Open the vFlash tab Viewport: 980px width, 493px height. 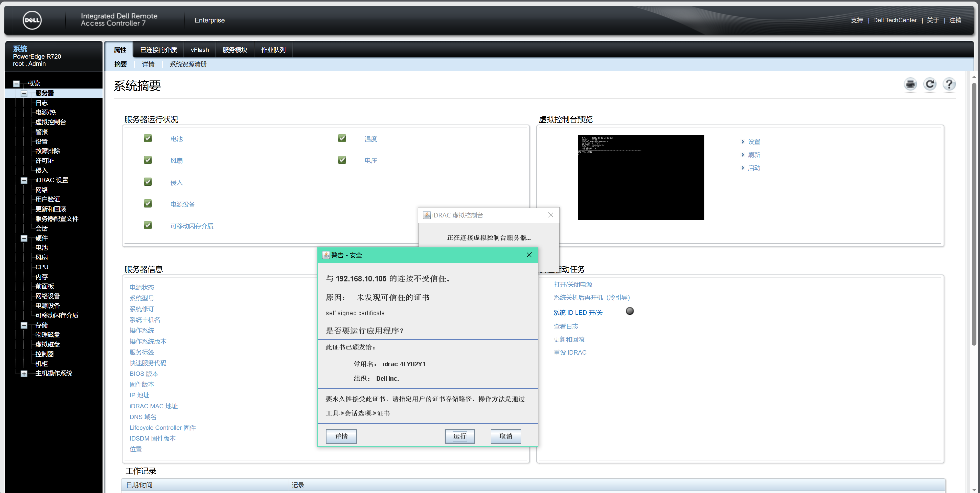coord(200,50)
